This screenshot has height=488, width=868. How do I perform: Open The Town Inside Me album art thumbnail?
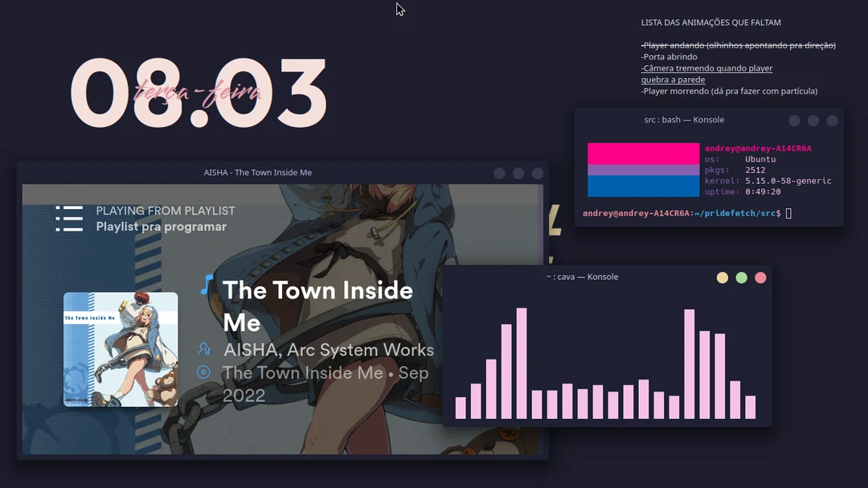click(x=121, y=350)
